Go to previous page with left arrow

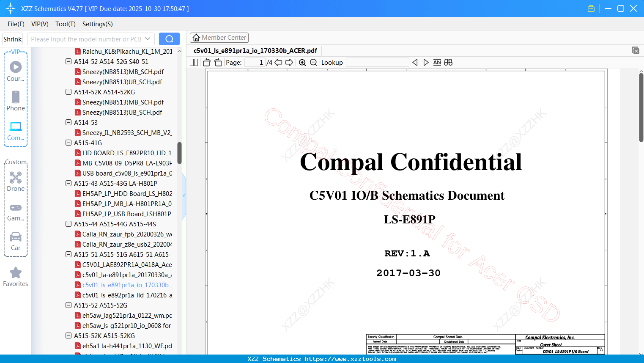pyautogui.click(x=278, y=63)
